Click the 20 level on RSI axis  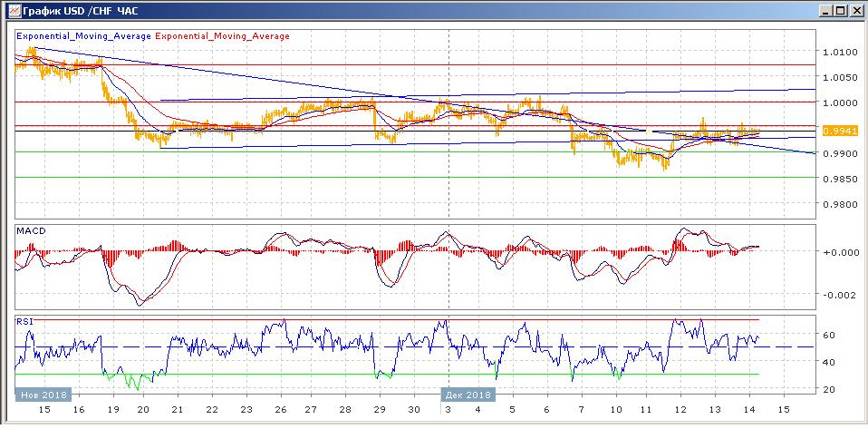829,389
